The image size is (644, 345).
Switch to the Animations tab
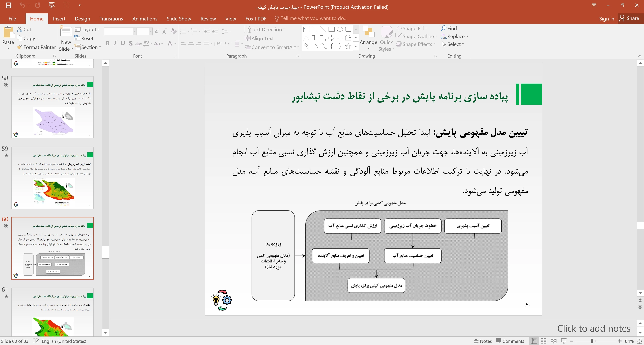pos(145,18)
